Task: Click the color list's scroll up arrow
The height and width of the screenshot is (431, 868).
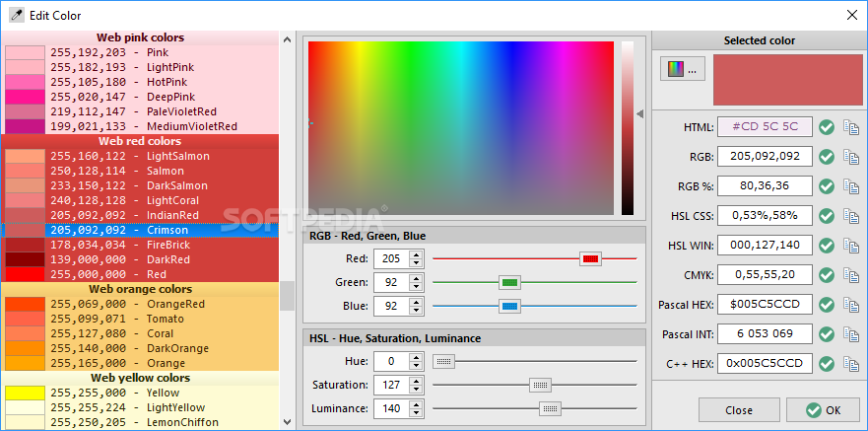Action: click(287, 39)
